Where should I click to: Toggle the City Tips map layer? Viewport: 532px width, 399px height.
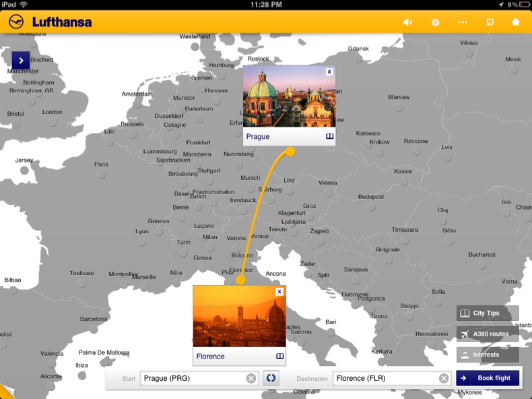click(488, 313)
